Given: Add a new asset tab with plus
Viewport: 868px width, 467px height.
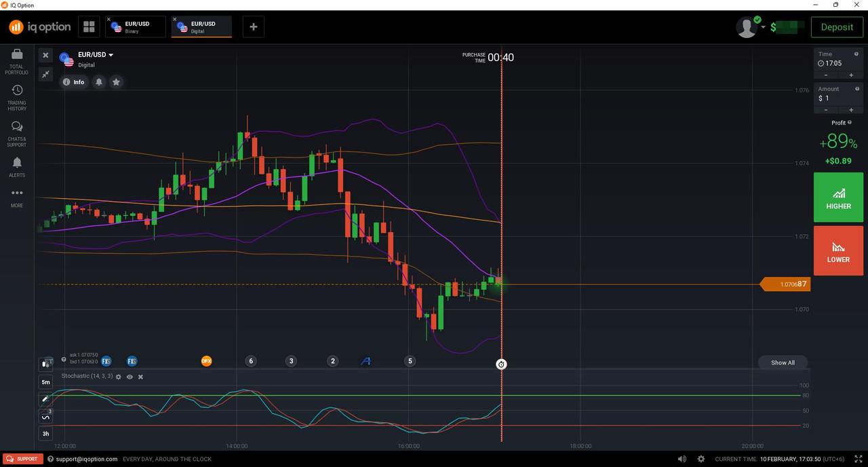Looking at the screenshot, I should [254, 27].
